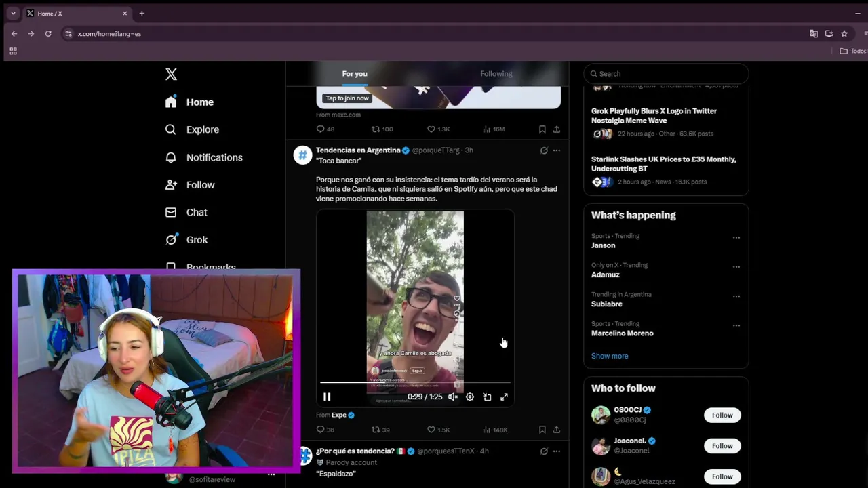This screenshot has height=488, width=868.
Task: Open more options for Adamuz trend
Action: 736,267
